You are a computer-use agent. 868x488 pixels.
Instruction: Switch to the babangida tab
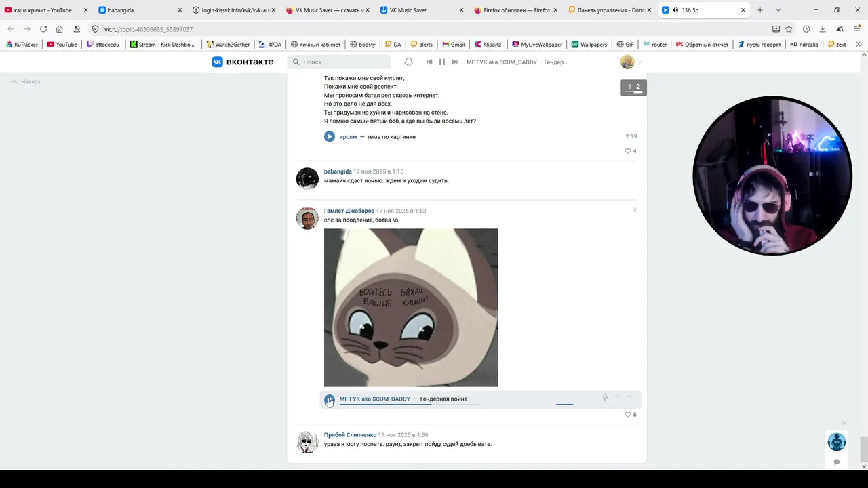[x=139, y=10]
